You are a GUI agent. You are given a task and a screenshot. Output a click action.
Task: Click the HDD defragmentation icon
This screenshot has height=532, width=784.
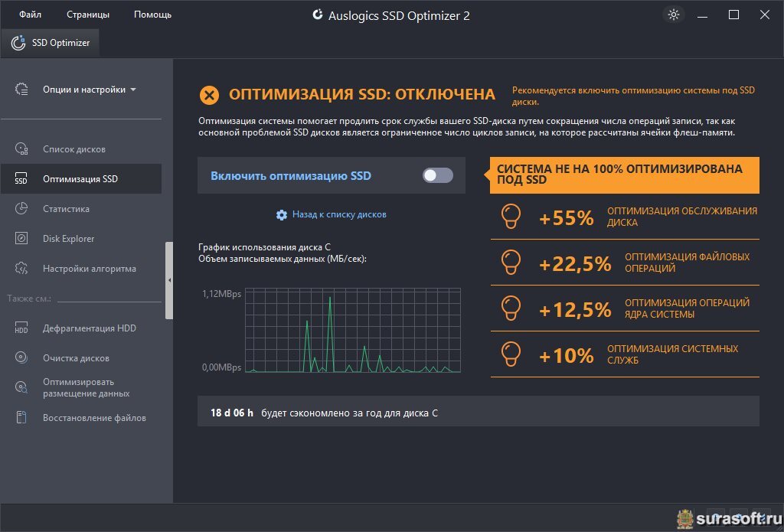[21, 328]
